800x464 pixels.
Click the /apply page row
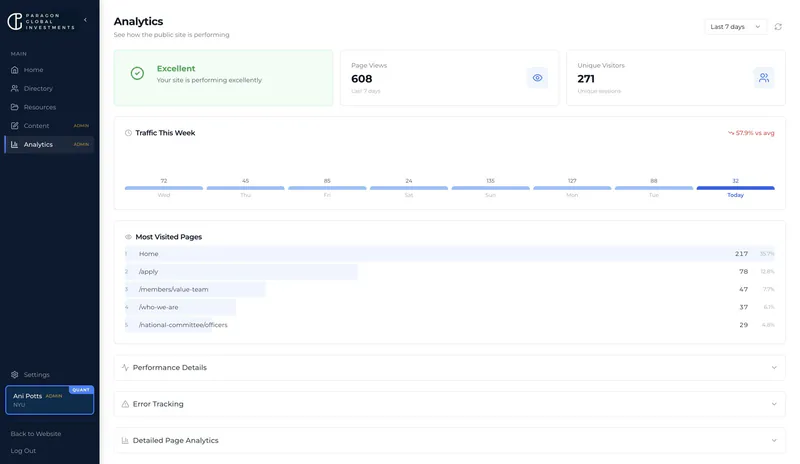tap(449, 272)
